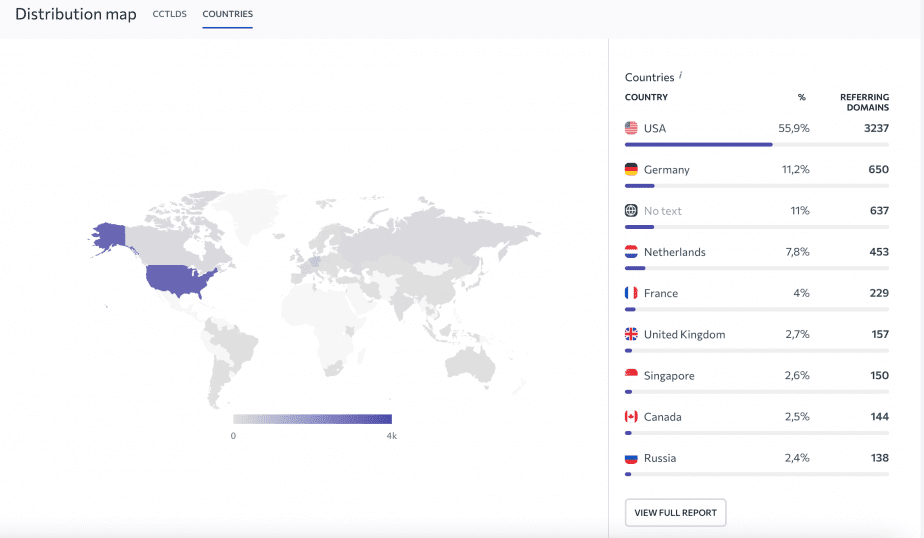Click the Netherlands flag icon
This screenshot has width=924, height=538.
tap(631, 252)
